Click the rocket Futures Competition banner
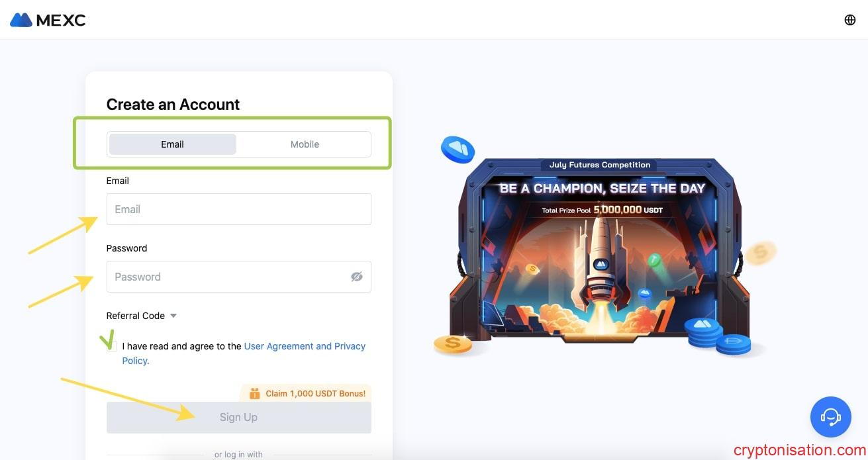868x460 pixels. (x=600, y=255)
